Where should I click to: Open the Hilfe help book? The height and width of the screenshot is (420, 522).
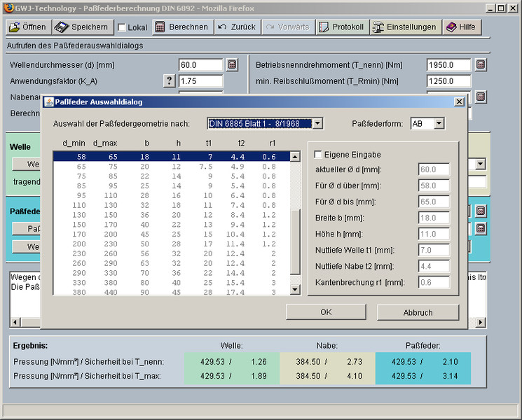tap(461, 27)
